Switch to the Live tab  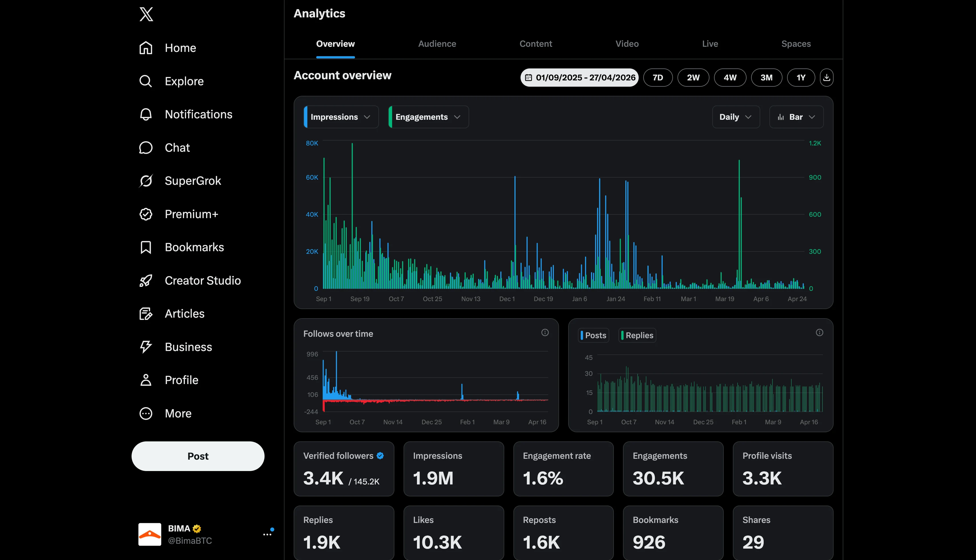point(710,44)
